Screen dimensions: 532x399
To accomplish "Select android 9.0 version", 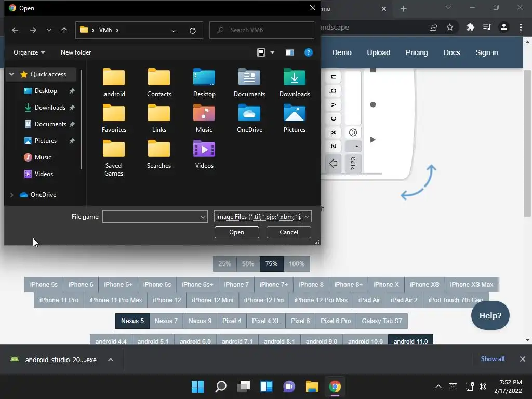I will [x=321, y=340].
